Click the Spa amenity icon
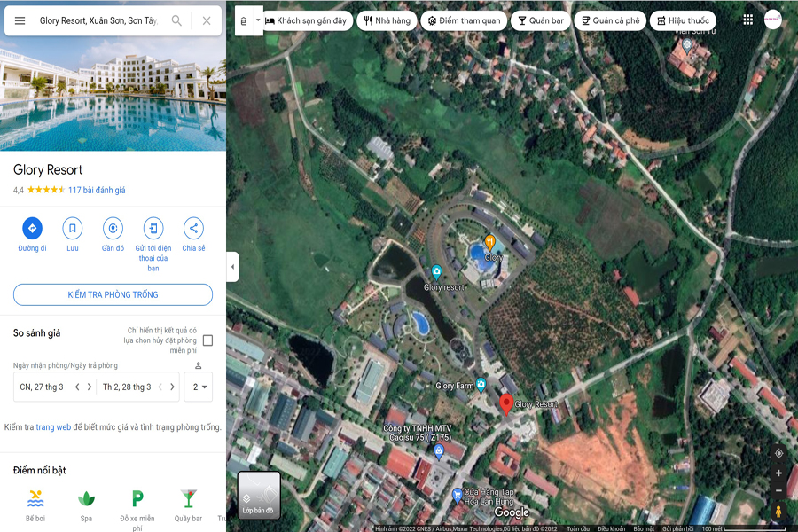 pyautogui.click(x=86, y=499)
